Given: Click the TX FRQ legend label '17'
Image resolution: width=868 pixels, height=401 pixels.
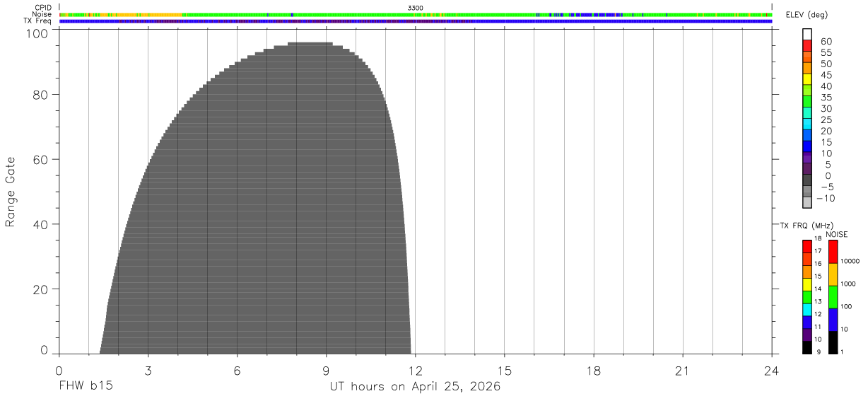Looking at the screenshot, I should tap(818, 251).
